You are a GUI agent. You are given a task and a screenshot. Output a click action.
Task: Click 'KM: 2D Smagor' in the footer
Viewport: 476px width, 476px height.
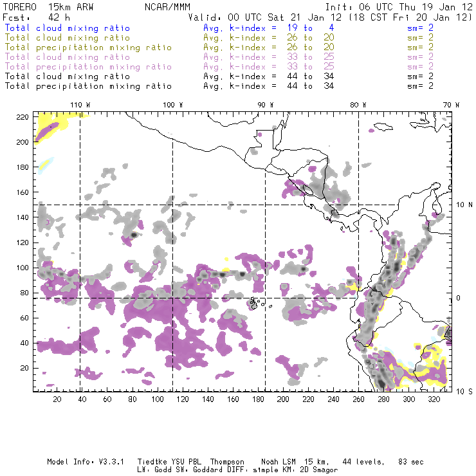[311, 470]
